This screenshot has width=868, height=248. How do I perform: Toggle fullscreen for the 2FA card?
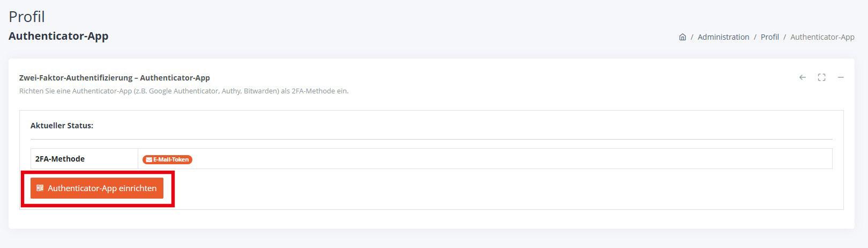tap(821, 77)
